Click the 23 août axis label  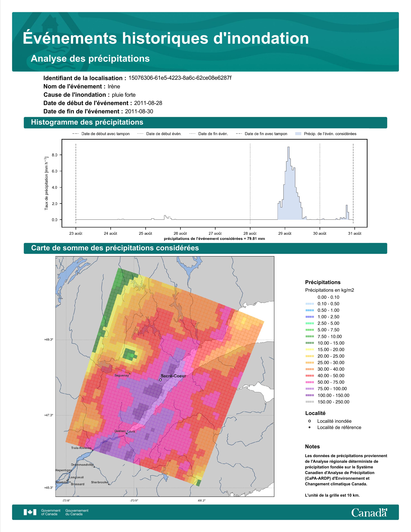(x=76, y=233)
